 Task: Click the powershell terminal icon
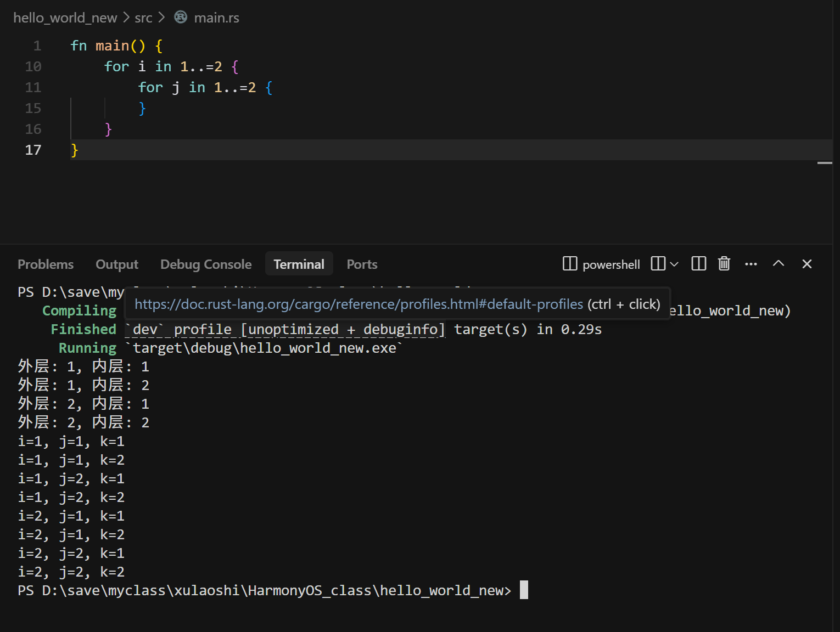pos(570,264)
